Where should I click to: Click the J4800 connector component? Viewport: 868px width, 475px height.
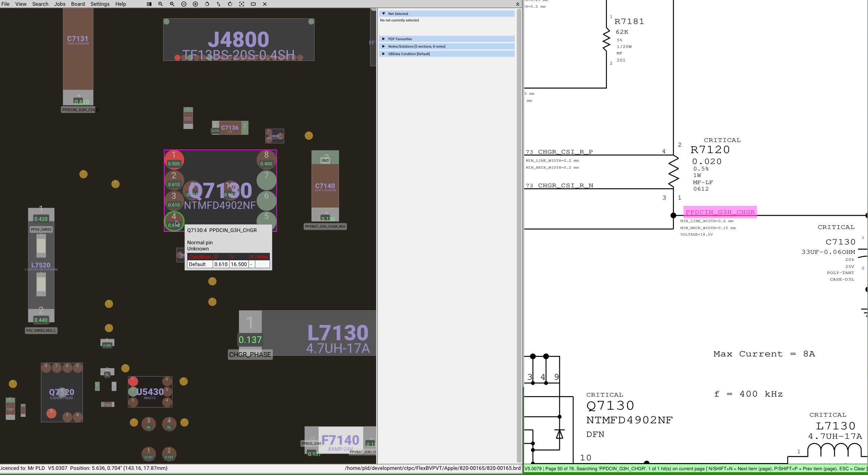239,40
